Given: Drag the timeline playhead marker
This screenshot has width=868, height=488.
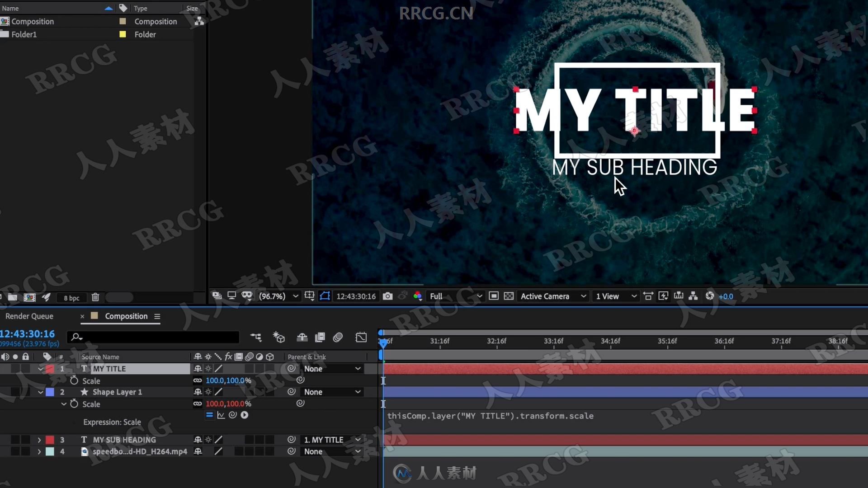Looking at the screenshot, I should click(382, 341).
